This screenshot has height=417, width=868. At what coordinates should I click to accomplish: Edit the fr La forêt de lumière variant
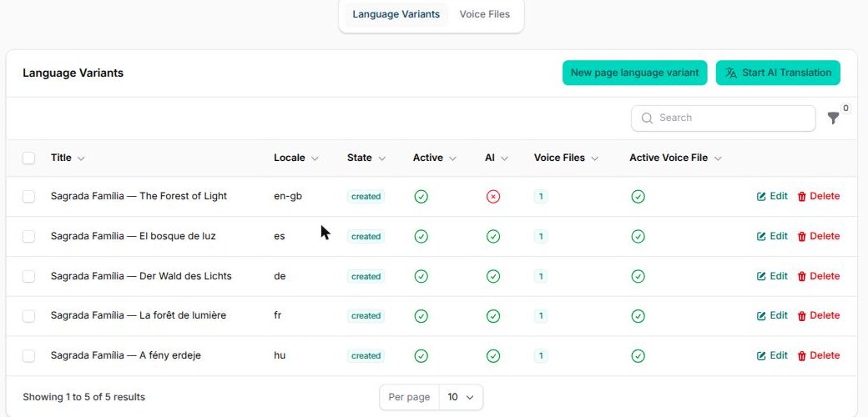[x=772, y=315]
